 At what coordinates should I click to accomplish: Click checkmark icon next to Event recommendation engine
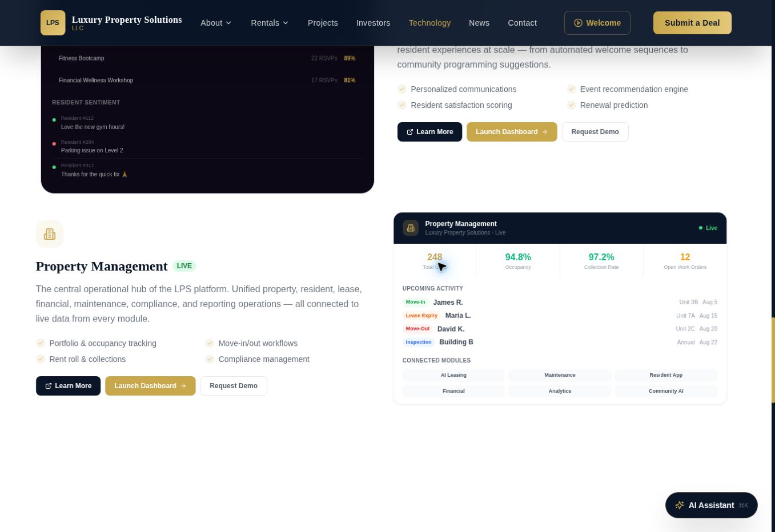point(571,89)
